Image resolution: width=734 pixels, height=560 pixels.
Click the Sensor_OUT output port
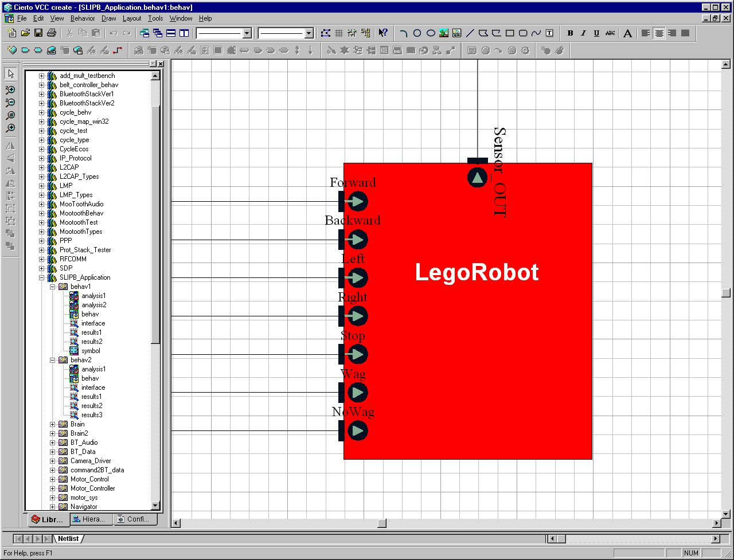point(477,177)
